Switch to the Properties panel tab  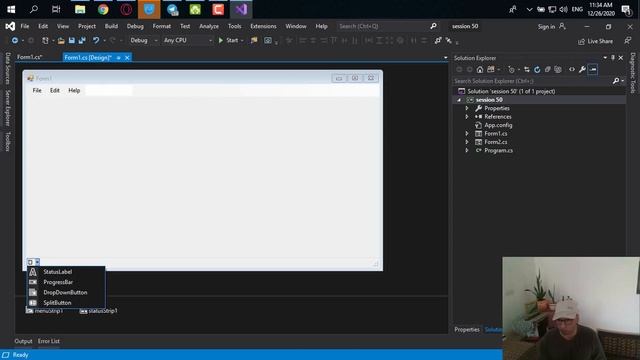click(x=467, y=330)
